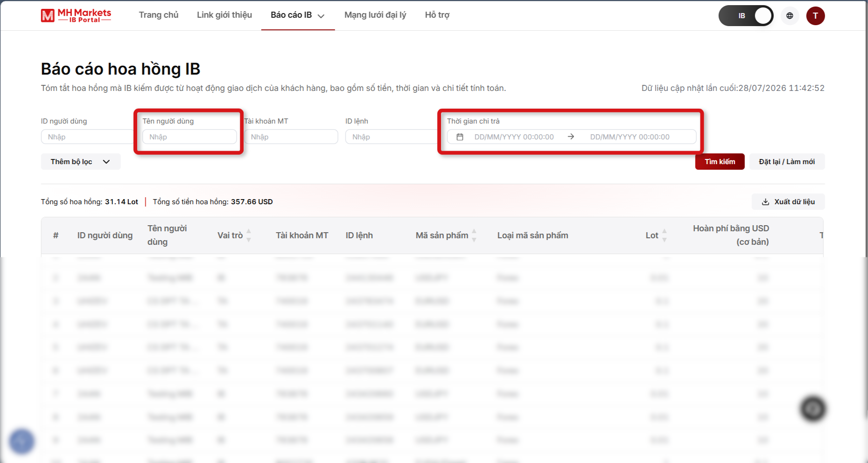Click the Loại mã sản phẩm column header
The height and width of the screenshot is (463, 868).
coord(532,235)
